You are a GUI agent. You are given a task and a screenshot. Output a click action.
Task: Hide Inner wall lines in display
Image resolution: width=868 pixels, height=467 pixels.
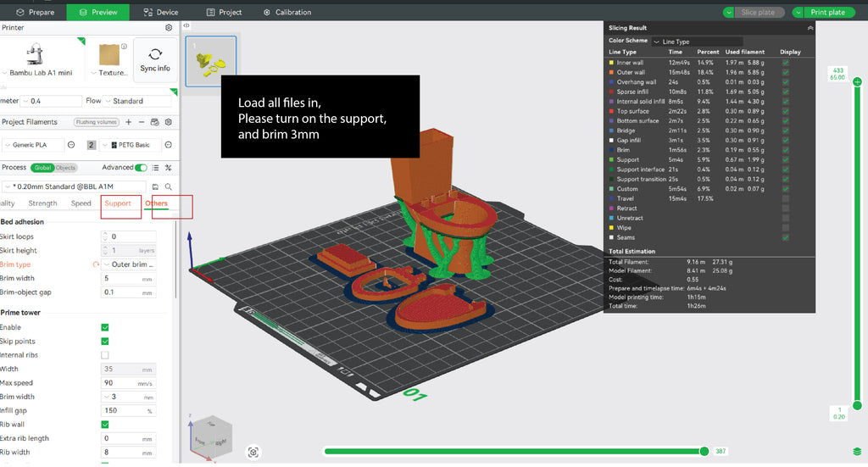[786, 62]
